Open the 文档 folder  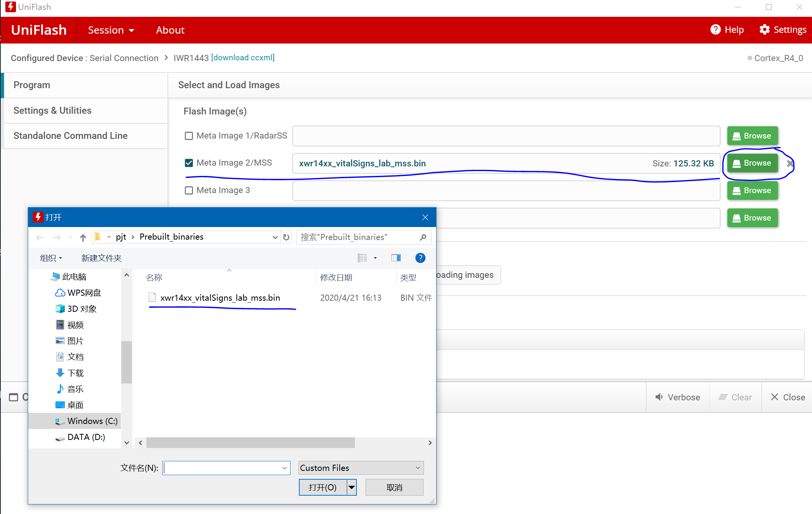coord(70,357)
